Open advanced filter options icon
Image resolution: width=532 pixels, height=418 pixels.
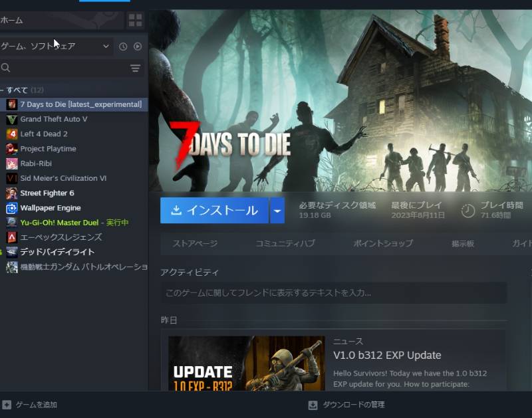[x=136, y=68]
